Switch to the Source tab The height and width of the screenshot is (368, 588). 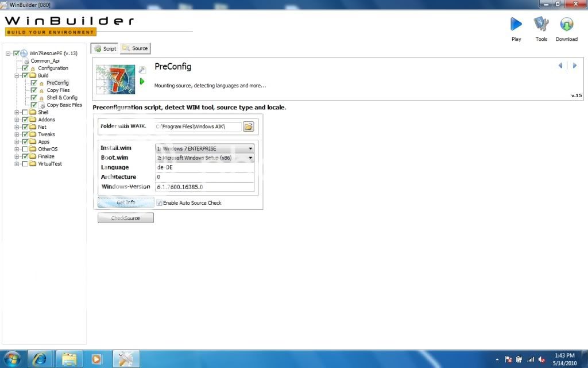pyautogui.click(x=136, y=48)
